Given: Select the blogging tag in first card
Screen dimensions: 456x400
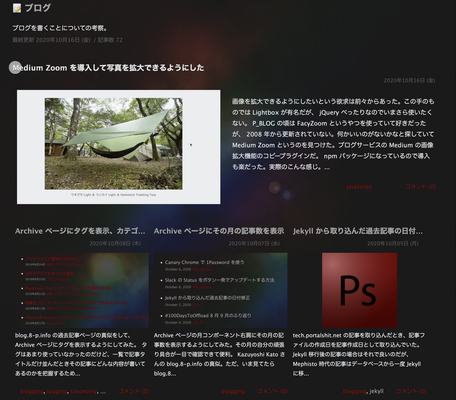Looking at the screenshot, I should (x=32, y=391).
